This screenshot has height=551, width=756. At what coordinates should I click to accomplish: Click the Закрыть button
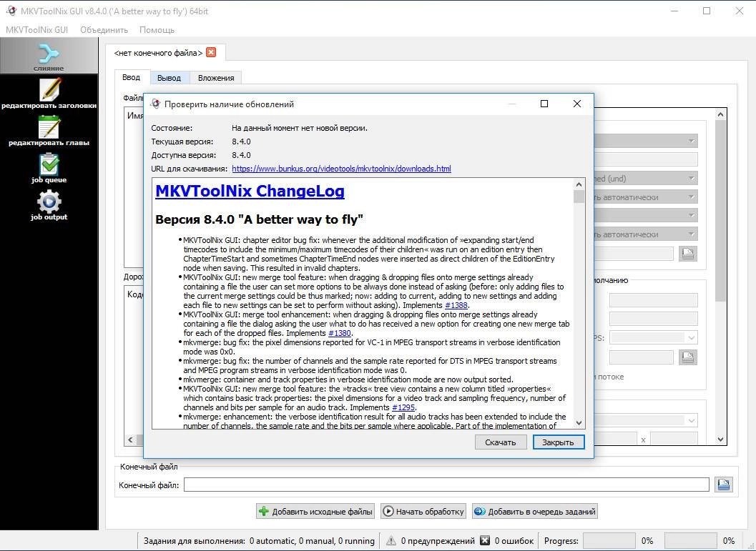[559, 442]
